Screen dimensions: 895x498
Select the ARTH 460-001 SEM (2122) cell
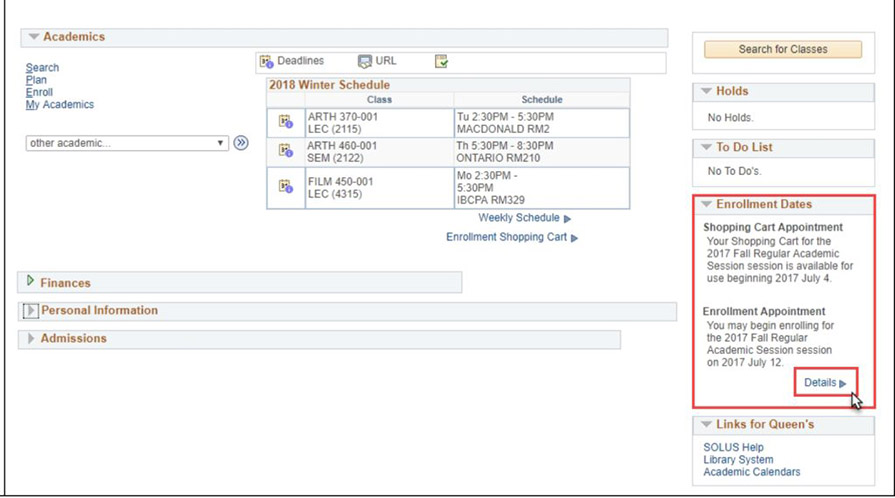coord(379,152)
